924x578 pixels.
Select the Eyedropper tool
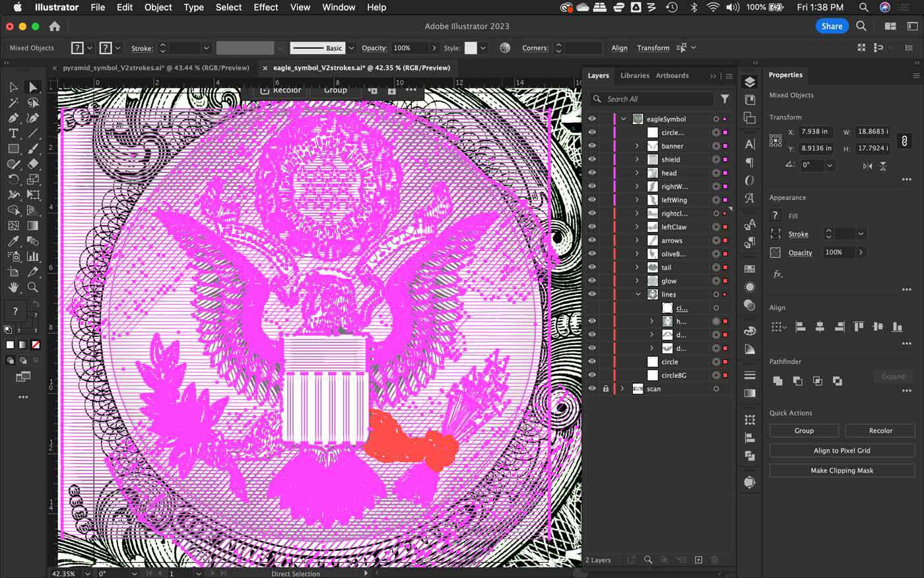pyautogui.click(x=13, y=241)
